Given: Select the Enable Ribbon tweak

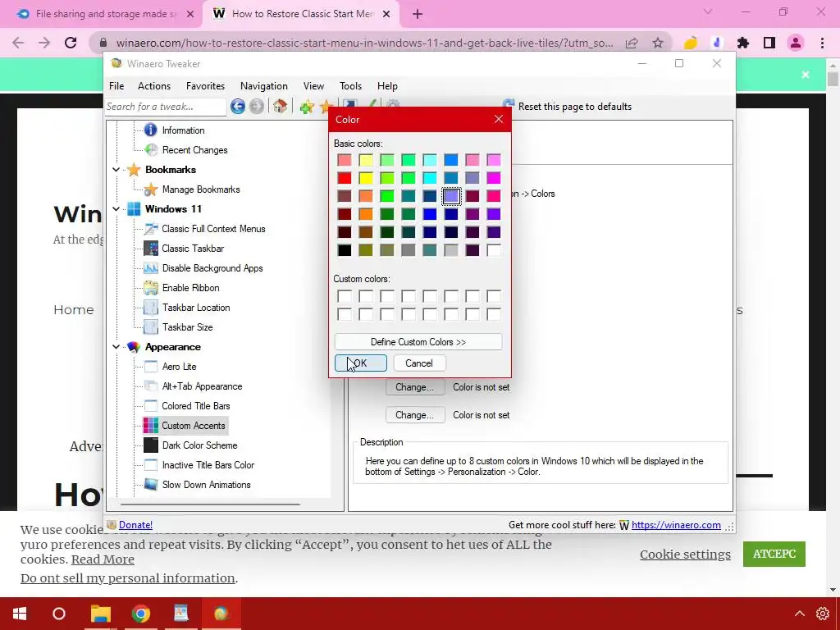Looking at the screenshot, I should point(190,288).
